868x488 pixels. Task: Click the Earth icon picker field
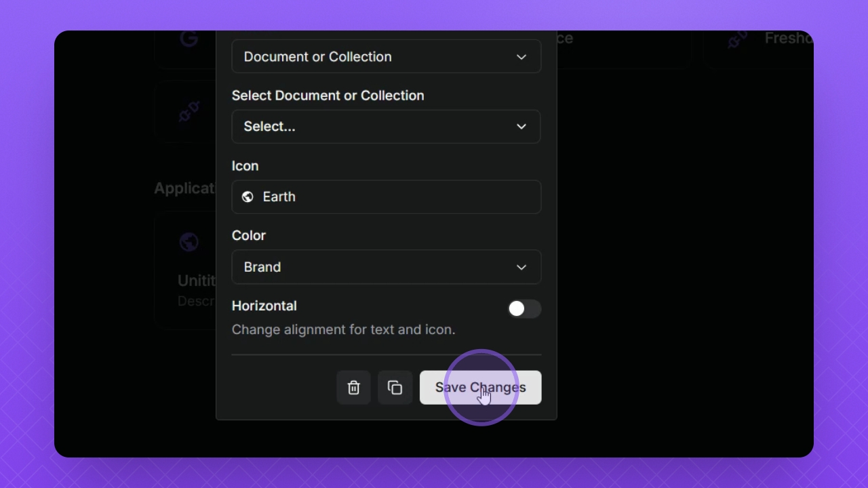tap(387, 197)
